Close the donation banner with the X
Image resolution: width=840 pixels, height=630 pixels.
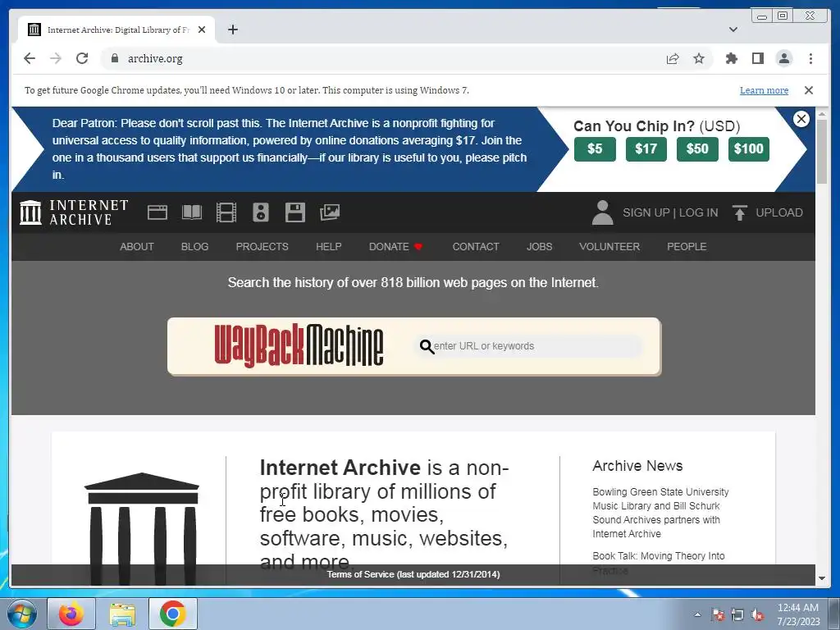tap(801, 119)
